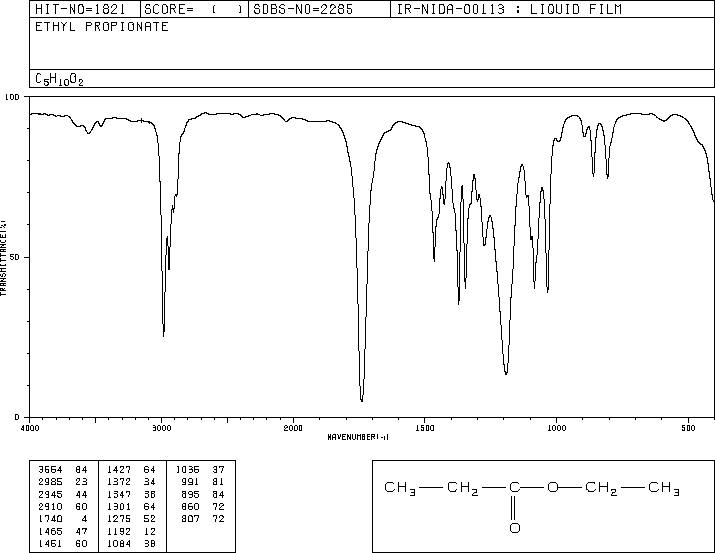The image size is (715, 553).
Task: Select peak table entry 991
Action: 191,482
